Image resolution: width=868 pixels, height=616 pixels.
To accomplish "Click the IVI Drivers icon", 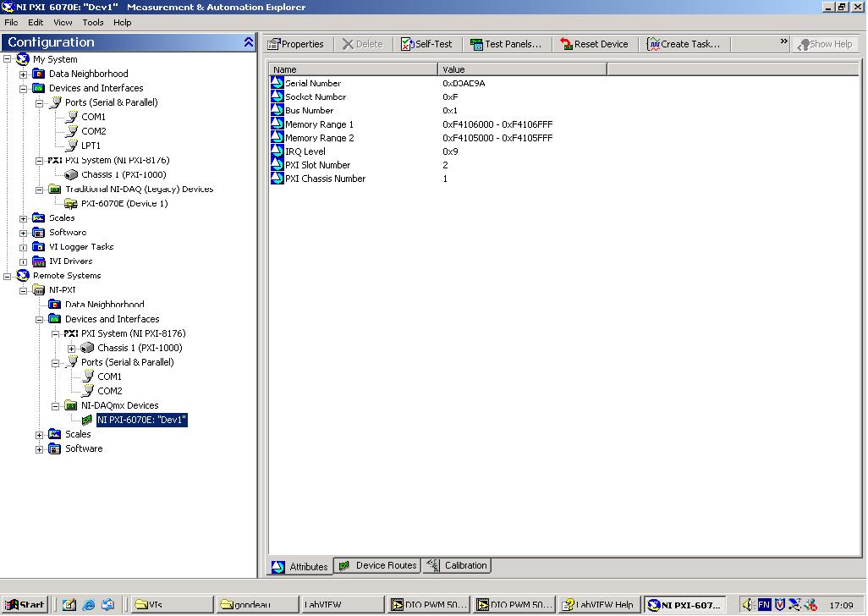I will (x=38, y=261).
